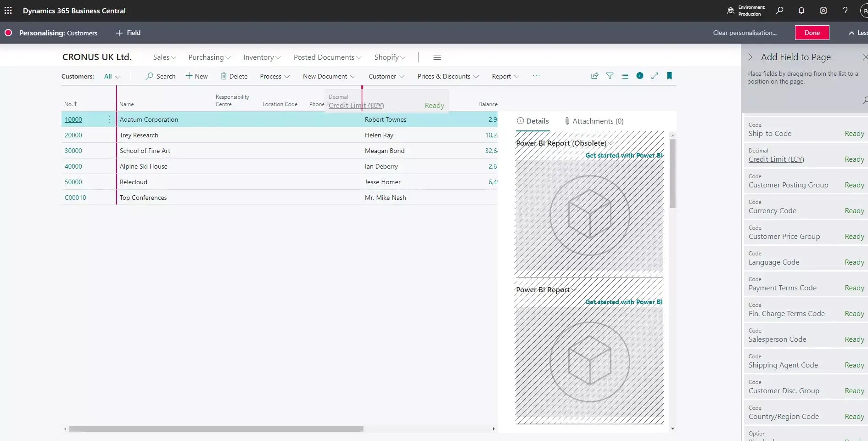Expand the Sales menu
The height and width of the screenshot is (441, 868).
164,57
